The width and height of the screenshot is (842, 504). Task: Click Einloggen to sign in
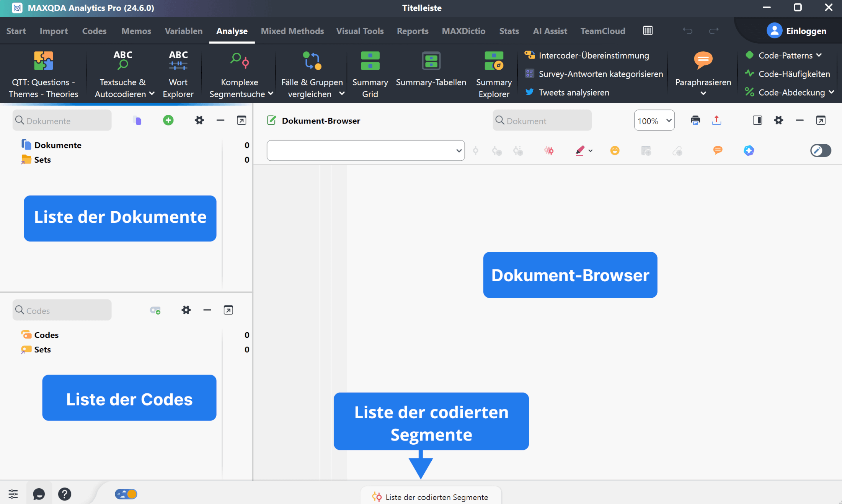pyautogui.click(x=797, y=31)
